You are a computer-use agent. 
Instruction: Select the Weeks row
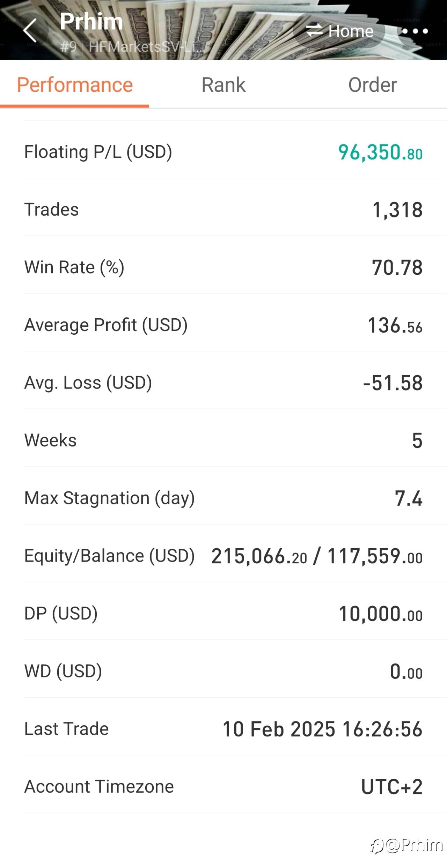point(223,440)
